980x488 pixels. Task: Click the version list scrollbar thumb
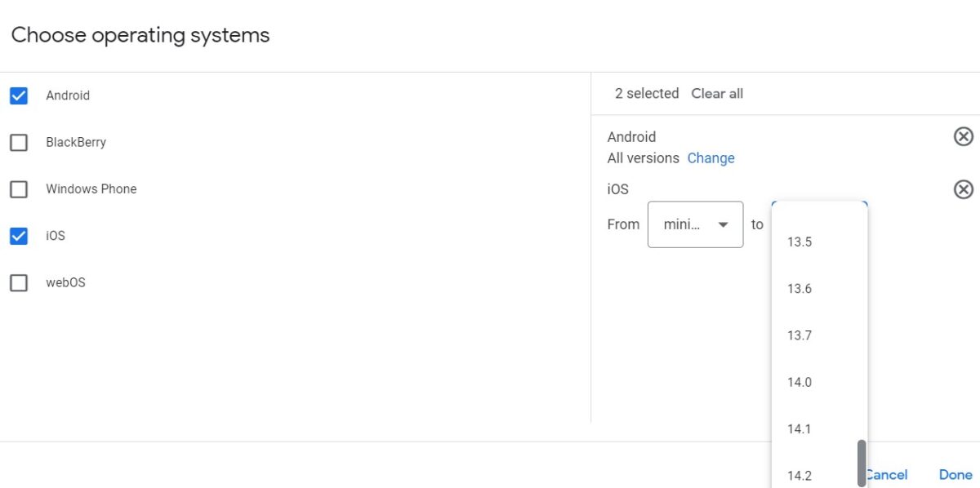coord(862,463)
